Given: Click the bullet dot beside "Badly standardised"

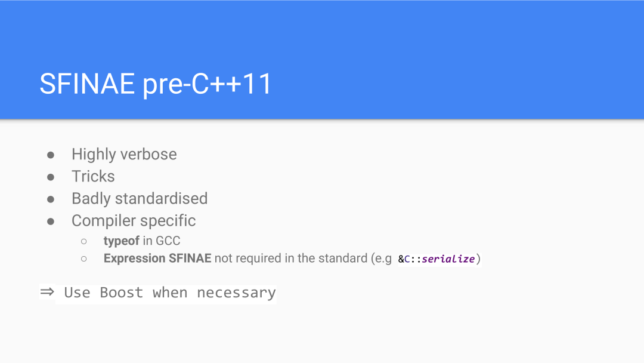Looking at the screenshot, I should (x=51, y=199).
